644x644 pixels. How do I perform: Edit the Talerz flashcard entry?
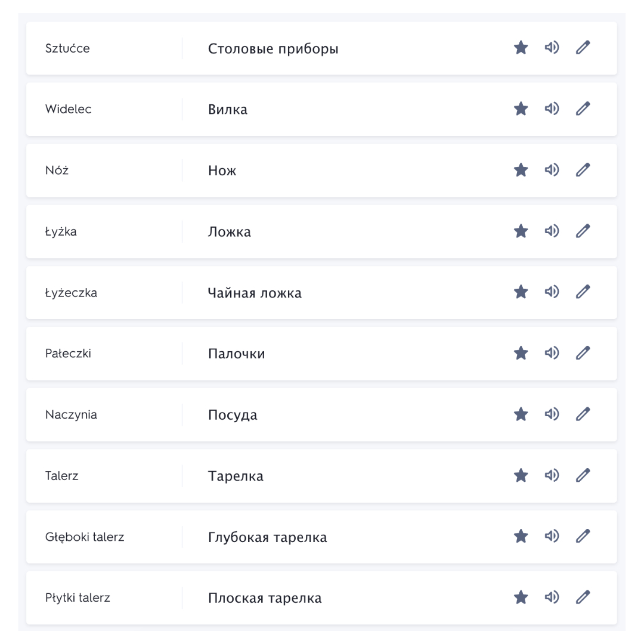[x=583, y=475]
